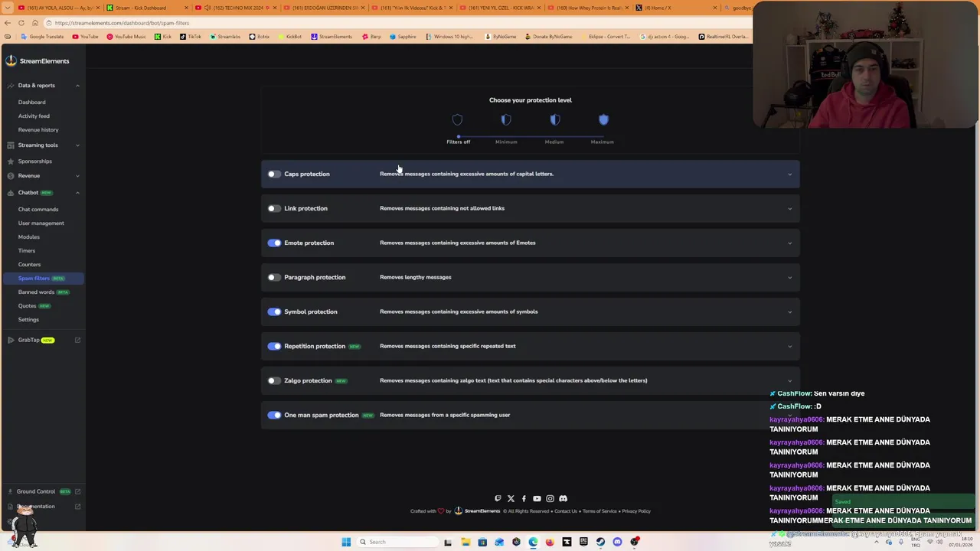Open the Timers sidebar item
The width and height of the screenshot is (980, 551).
tap(27, 250)
